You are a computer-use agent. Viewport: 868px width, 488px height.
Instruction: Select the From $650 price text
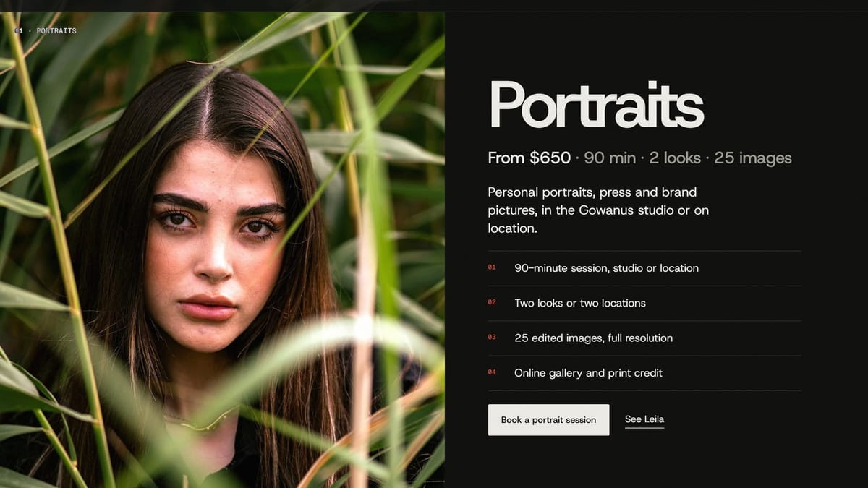(529, 158)
